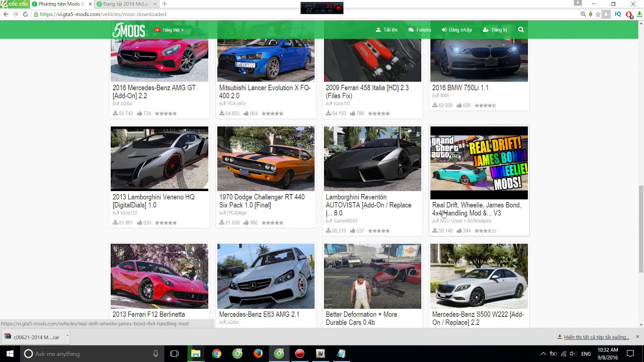Screen dimensions: 644x362
Task: Open Real Drift, Wheelie, James Bond mod link
Action: click(x=476, y=209)
